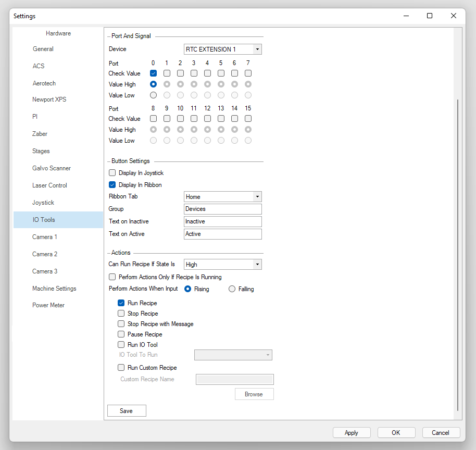Enable Check Value checkbox for port 3

(194, 73)
